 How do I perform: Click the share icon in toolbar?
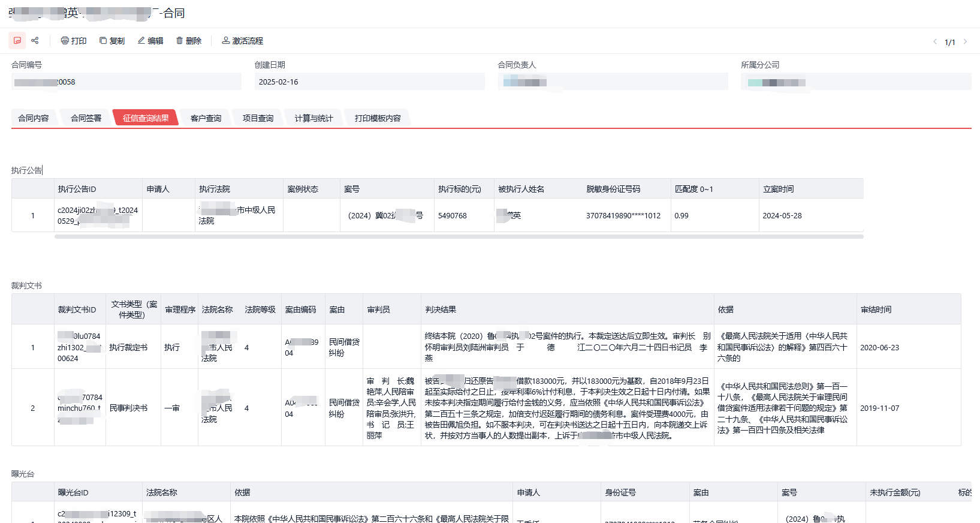[x=35, y=41]
